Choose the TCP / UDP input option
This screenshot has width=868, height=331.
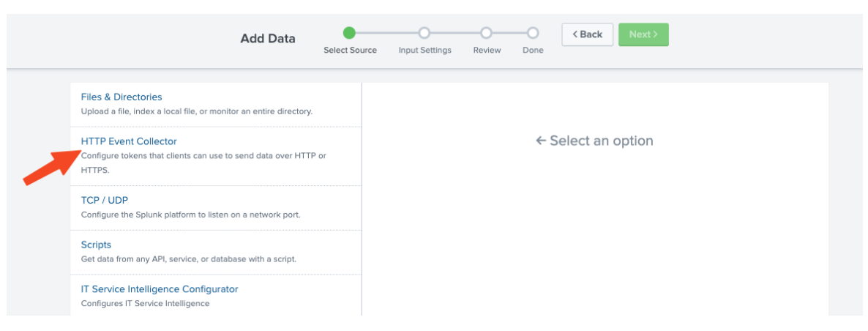[105, 200]
